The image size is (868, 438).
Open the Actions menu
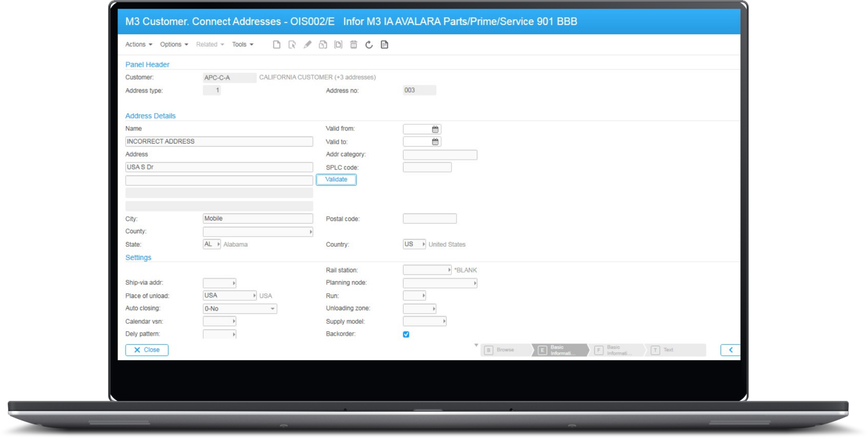138,44
